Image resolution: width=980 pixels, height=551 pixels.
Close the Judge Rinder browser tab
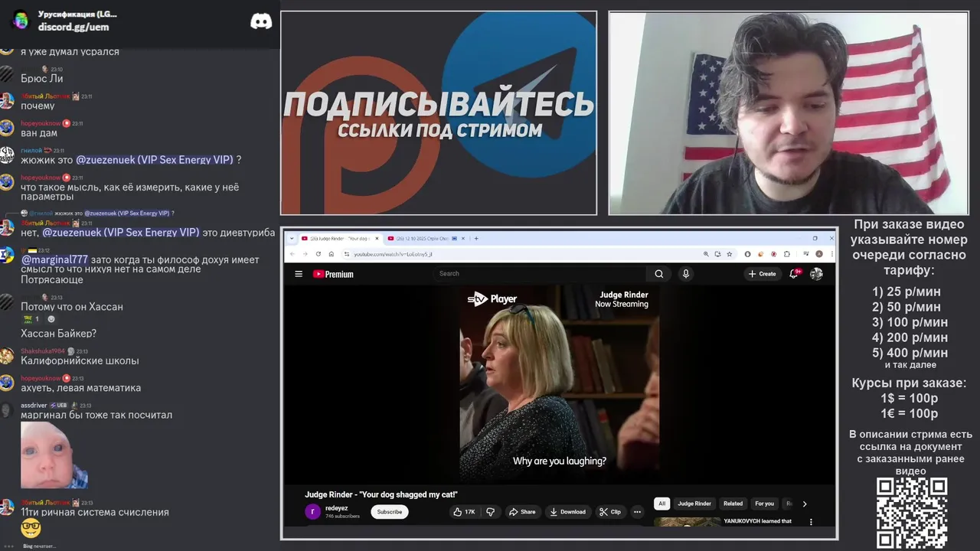tap(377, 238)
